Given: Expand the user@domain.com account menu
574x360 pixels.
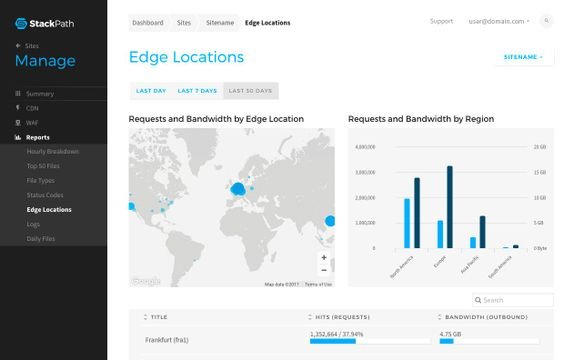Looking at the screenshot, I should pos(499,22).
